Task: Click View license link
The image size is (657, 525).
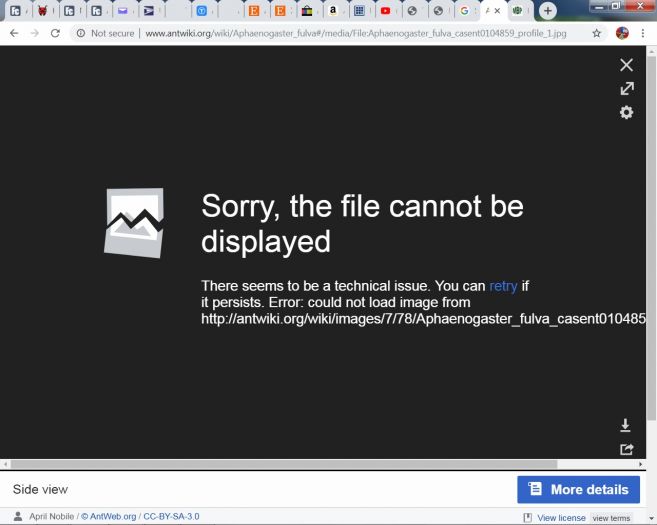Action: click(560, 518)
